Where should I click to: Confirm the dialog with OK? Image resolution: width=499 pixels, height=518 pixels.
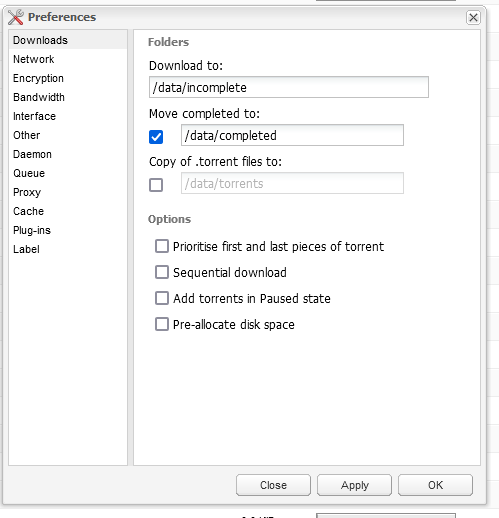coord(435,485)
